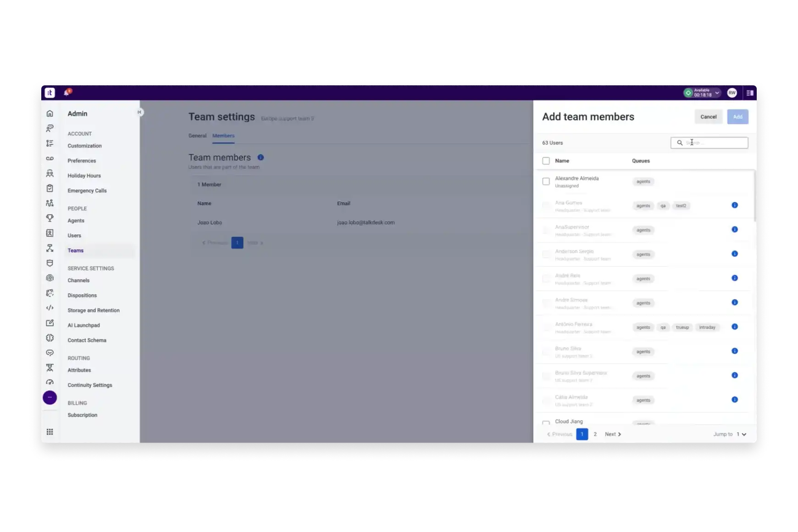Image resolution: width=798 pixels, height=532 pixels.
Task: Open the apps grid icon at sidebar bottom
Action: pyautogui.click(x=50, y=431)
